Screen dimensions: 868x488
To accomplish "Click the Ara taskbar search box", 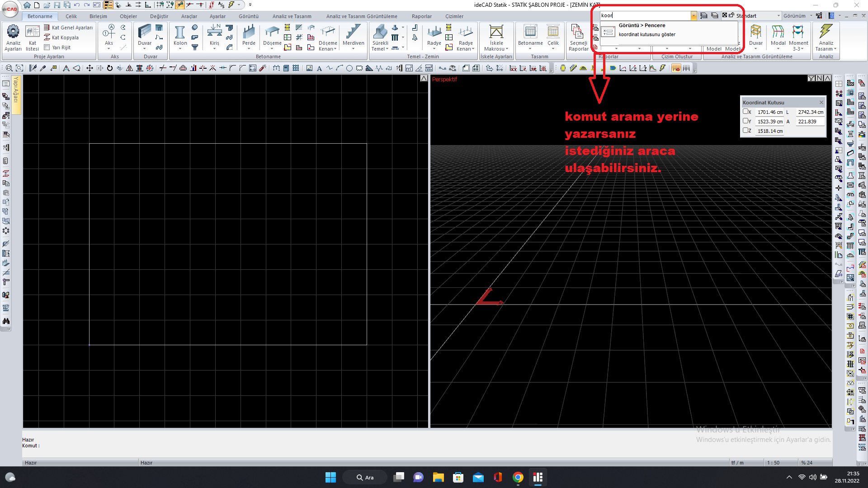I will tap(365, 477).
